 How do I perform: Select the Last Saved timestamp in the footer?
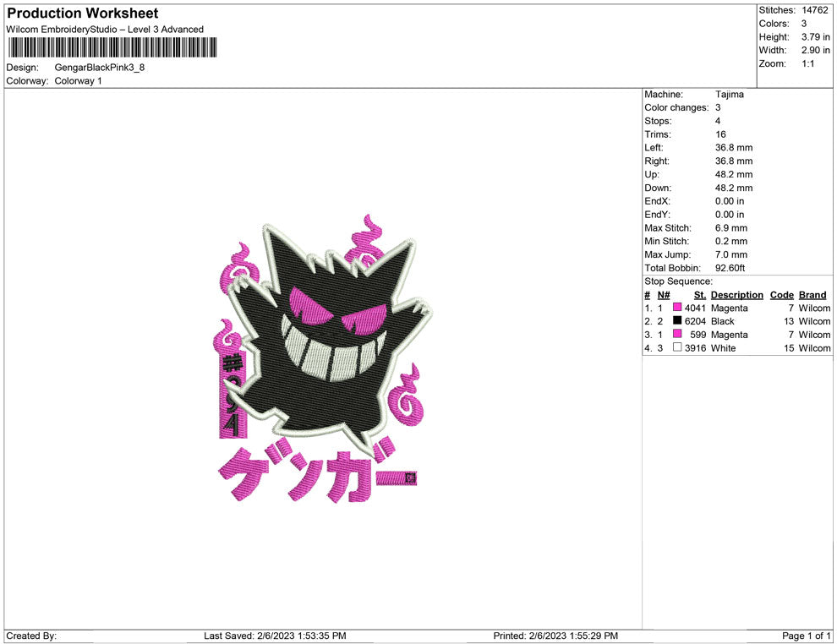[275, 636]
